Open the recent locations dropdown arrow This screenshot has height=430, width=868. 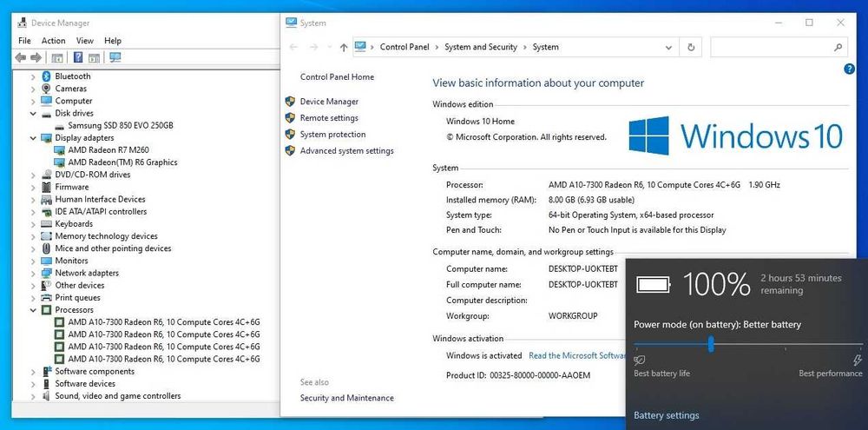point(330,48)
